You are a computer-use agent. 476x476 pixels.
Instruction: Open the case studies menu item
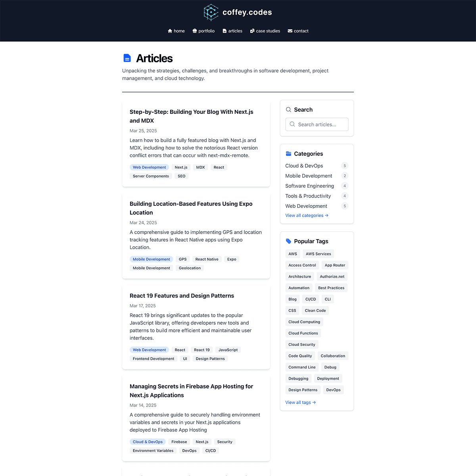click(265, 31)
